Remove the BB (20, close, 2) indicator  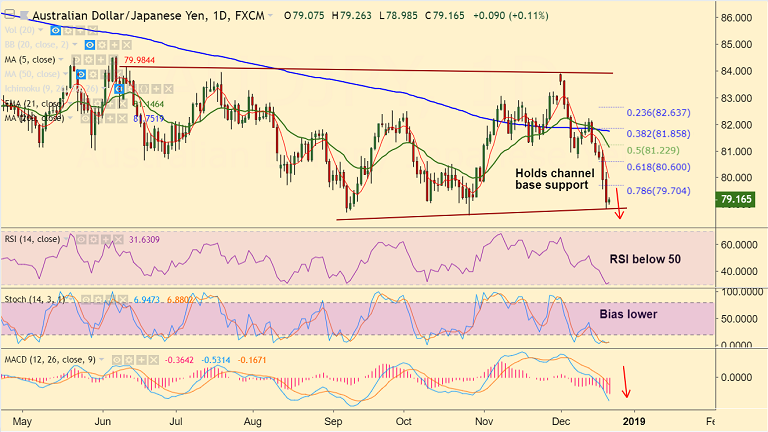point(127,45)
